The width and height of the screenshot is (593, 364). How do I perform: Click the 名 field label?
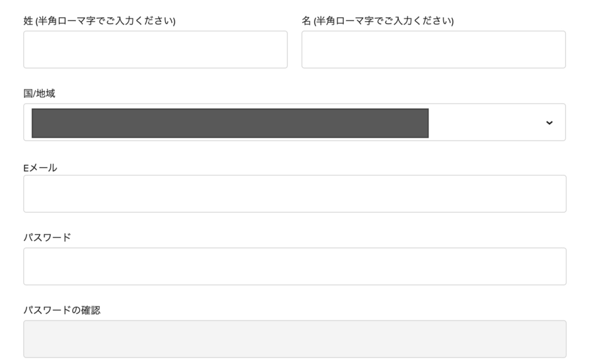(x=306, y=21)
